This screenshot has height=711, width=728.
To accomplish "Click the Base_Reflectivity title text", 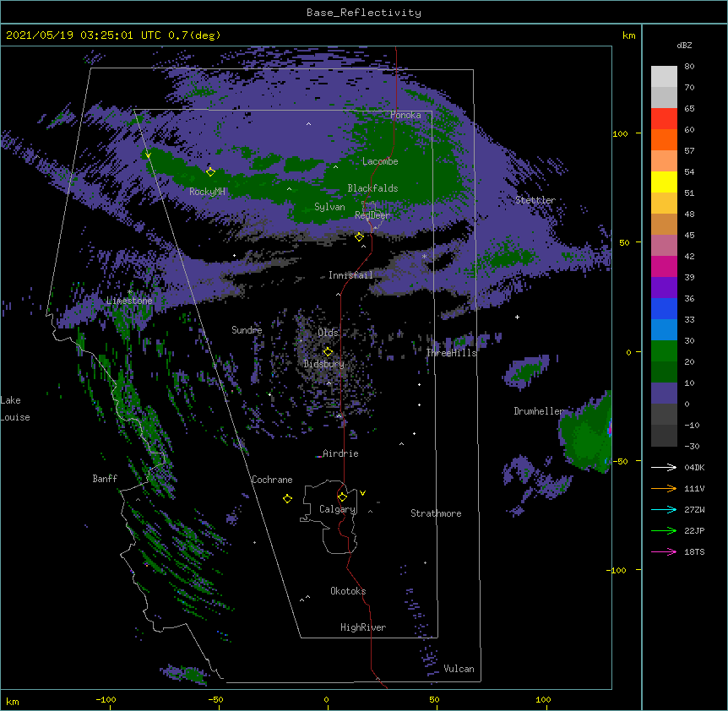I will click(364, 13).
